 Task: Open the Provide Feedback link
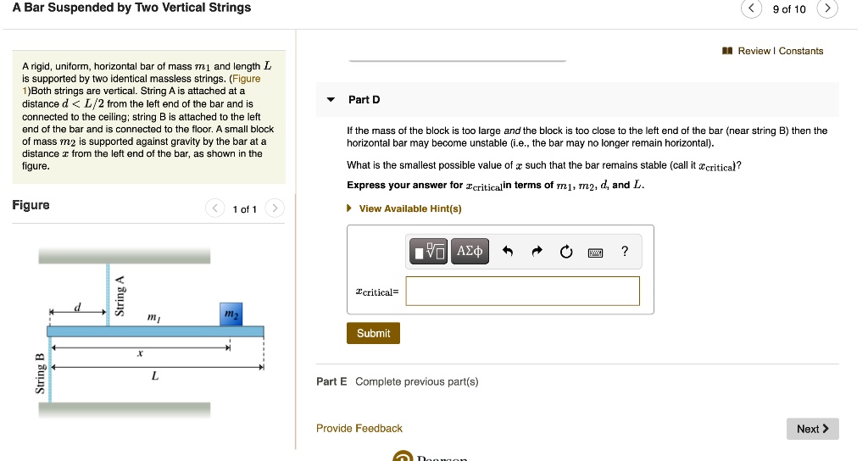[x=359, y=428]
